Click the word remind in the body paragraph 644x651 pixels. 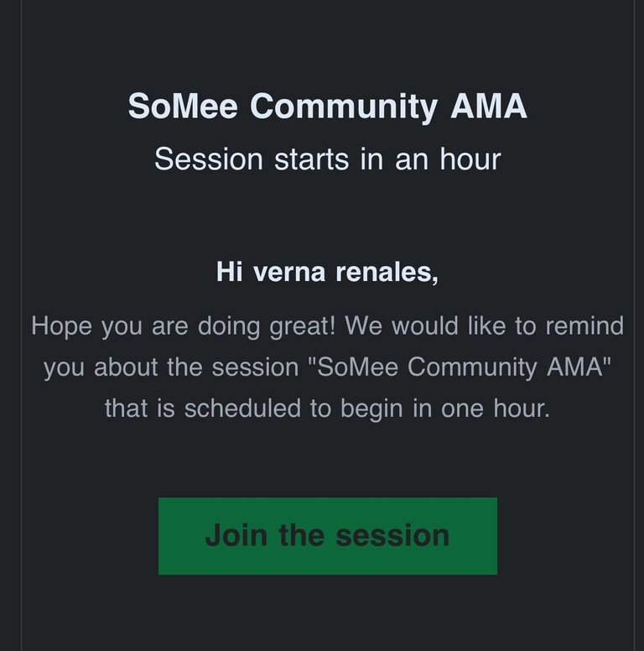click(584, 325)
